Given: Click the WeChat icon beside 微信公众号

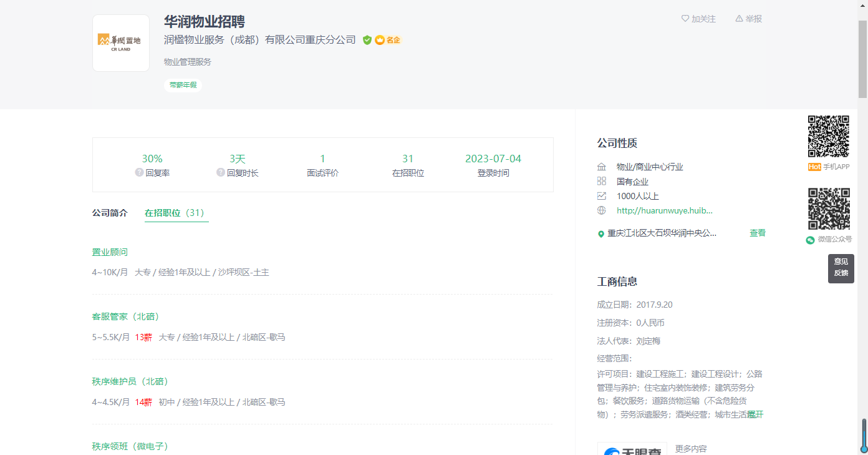Looking at the screenshot, I should 811,240.
